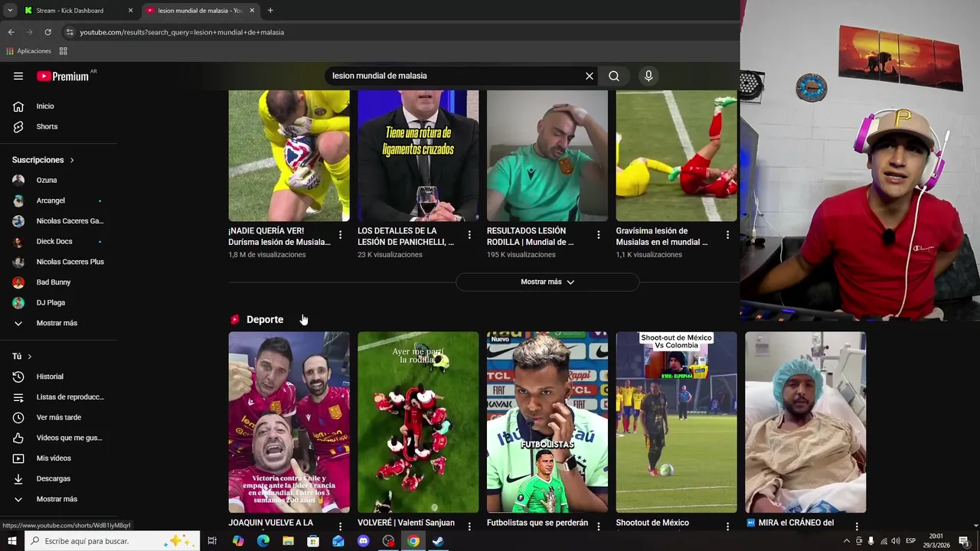Open VOLVERÉ Valentí Sanjuan short thumbnail
Viewport: 980px width, 551px height.
[418, 422]
